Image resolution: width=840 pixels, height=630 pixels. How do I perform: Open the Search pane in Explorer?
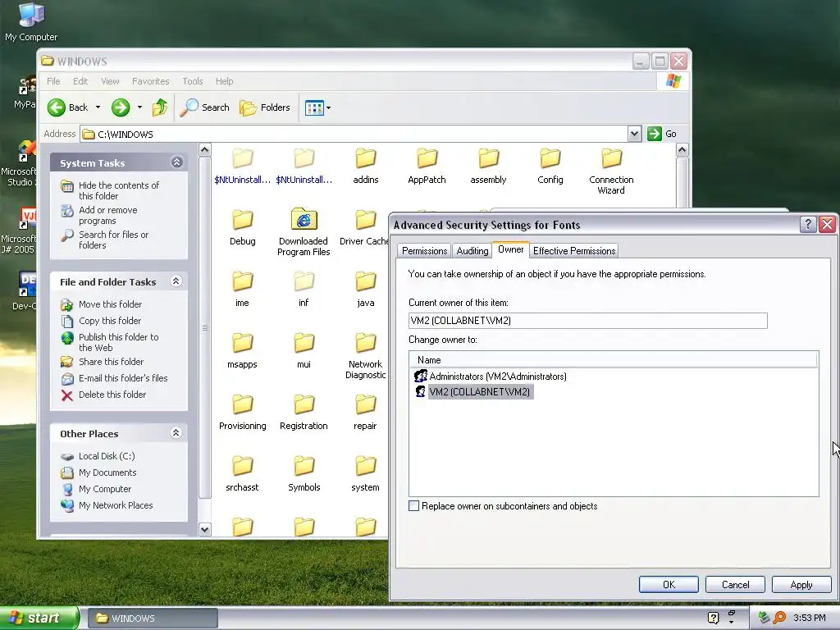(x=204, y=107)
